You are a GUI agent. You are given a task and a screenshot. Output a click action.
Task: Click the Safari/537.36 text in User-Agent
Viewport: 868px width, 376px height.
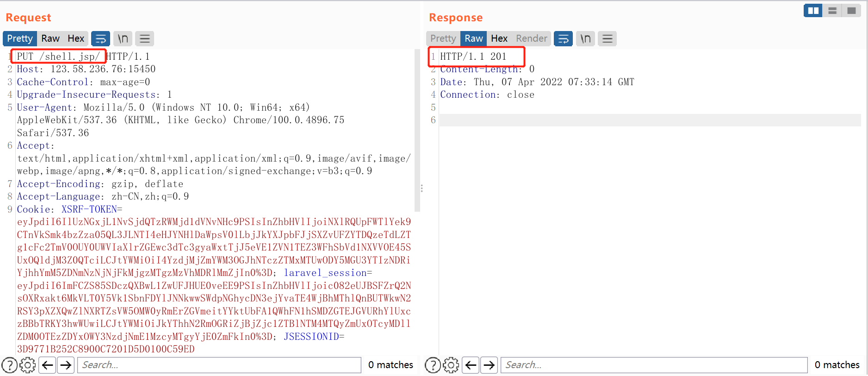(x=53, y=133)
